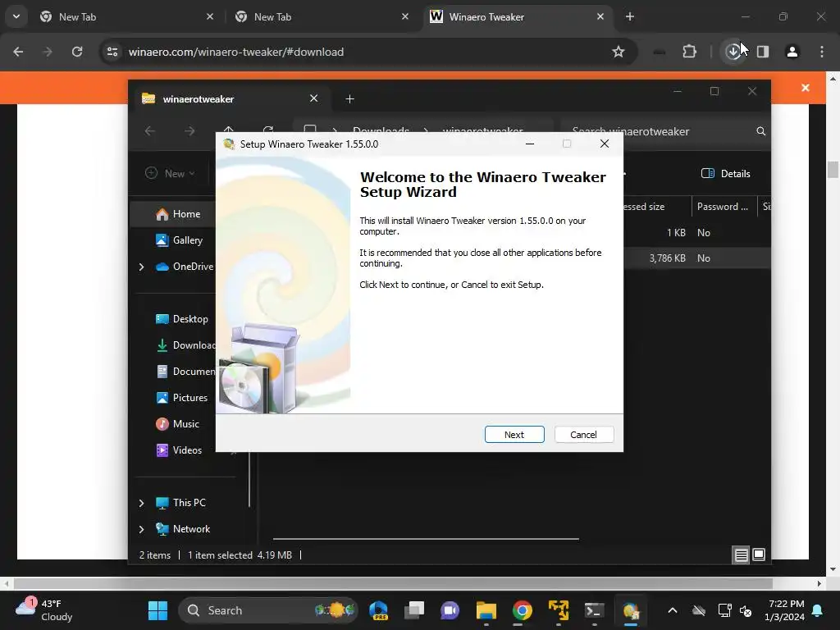
Task: Switch to first New Tab in Chrome
Action: (x=127, y=16)
